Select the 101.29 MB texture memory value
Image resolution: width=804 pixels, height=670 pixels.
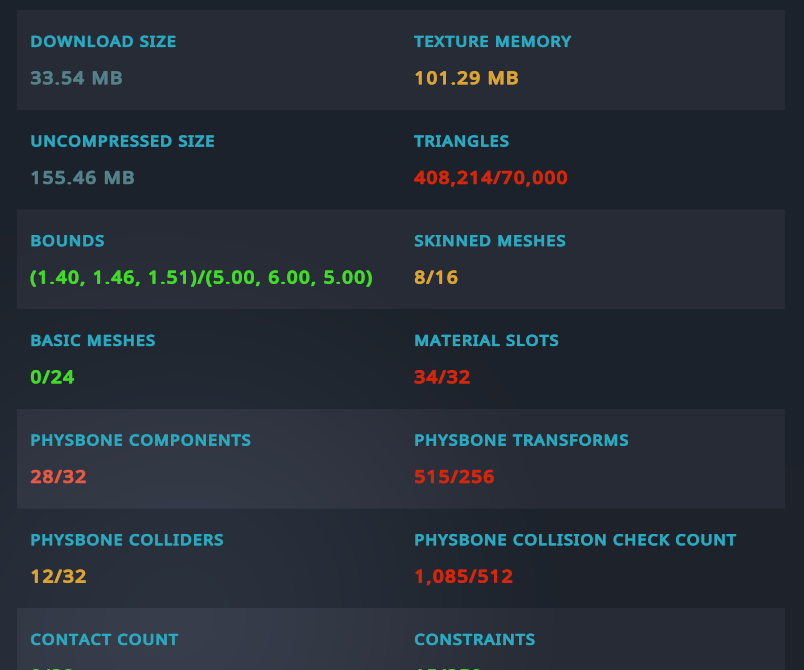[x=466, y=78]
